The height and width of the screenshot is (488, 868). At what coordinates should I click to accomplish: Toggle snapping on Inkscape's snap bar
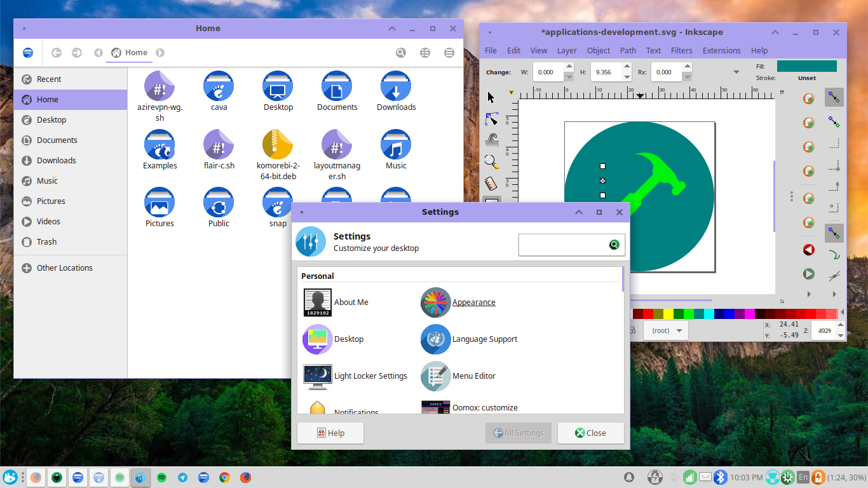coord(834,98)
